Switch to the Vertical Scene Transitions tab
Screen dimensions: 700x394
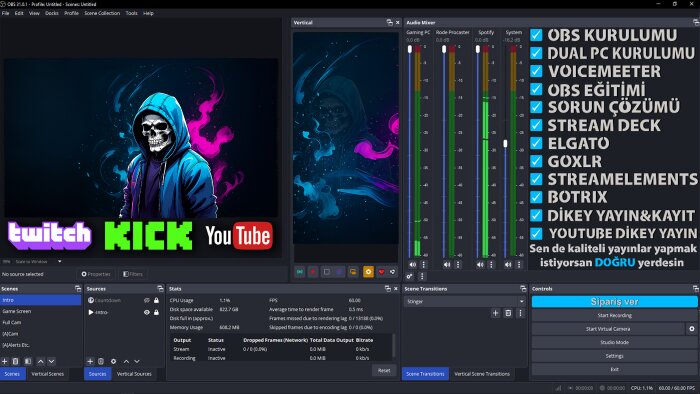482,374
